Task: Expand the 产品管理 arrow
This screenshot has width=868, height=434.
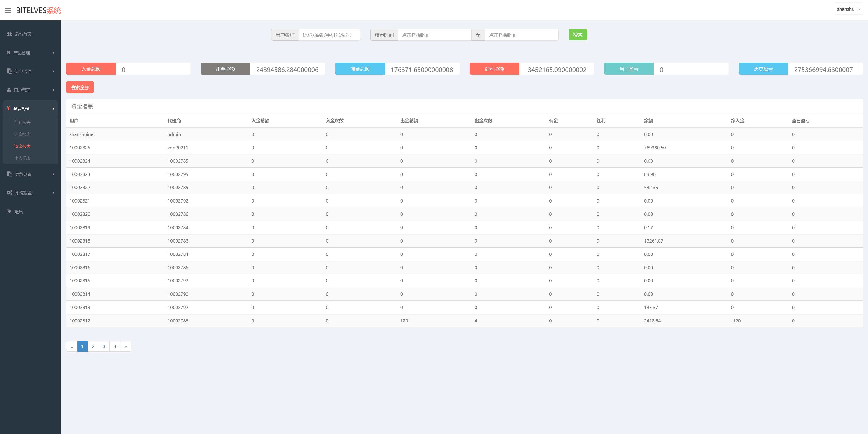Action: (53, 52)
